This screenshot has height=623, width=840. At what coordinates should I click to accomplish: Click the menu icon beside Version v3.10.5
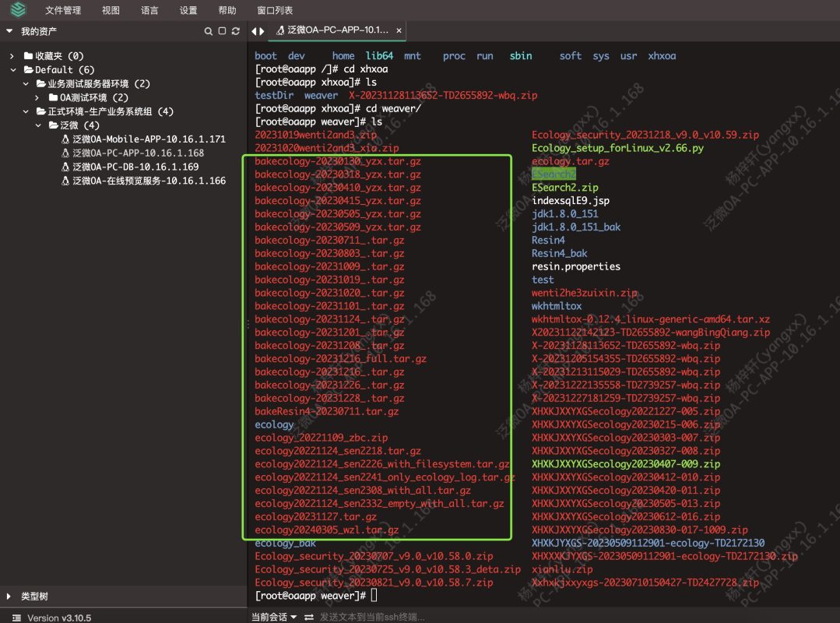[14, 618]
